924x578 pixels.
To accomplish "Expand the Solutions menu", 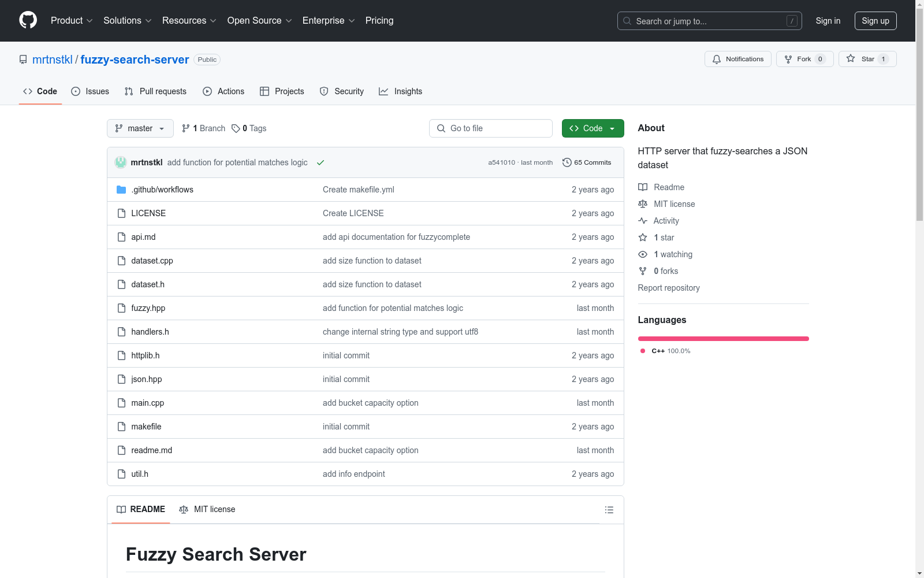I will click(x=128, y=20).
